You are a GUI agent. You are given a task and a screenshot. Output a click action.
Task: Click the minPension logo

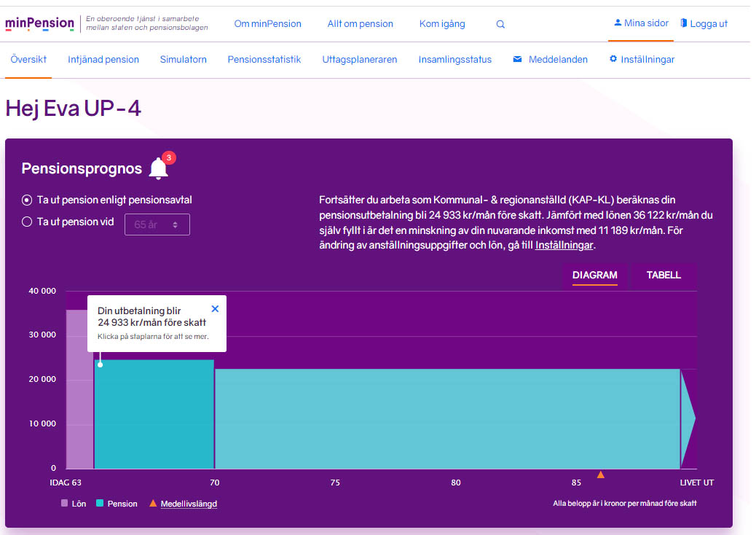39,23
